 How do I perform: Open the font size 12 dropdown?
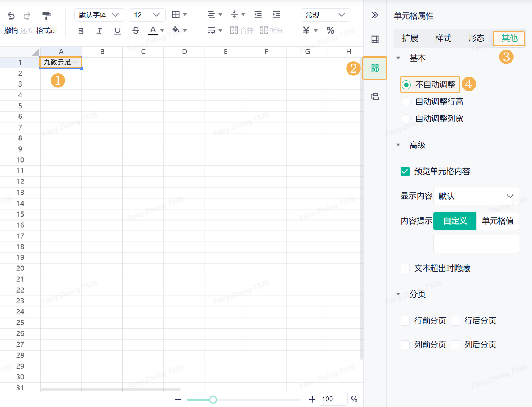[x=147, y=15]
